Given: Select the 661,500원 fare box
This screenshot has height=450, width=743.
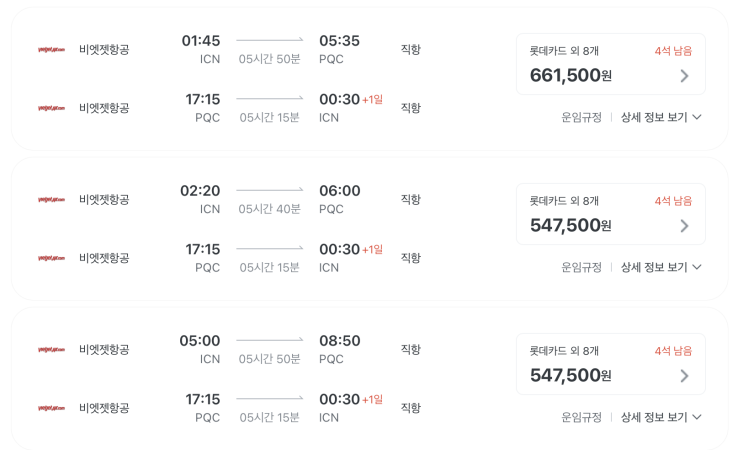Looking at the screenshot, I should pyautogui.click(x=610, y=64).
